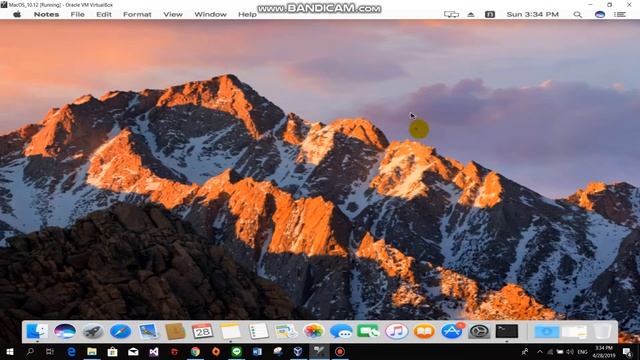This screenshot has height=360, width=640.
Task: Open Photos colorful flower icon in Dock
Action: click(313, 331)
